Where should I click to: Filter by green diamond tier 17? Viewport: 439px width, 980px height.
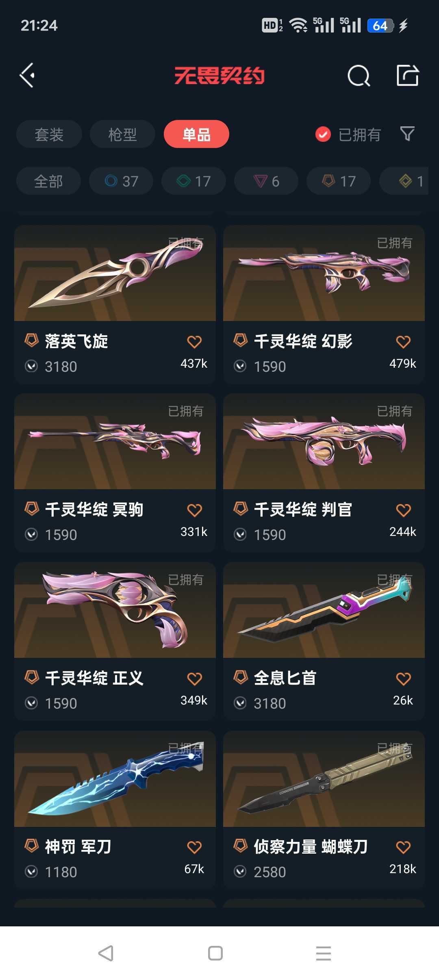pos(193,181)
